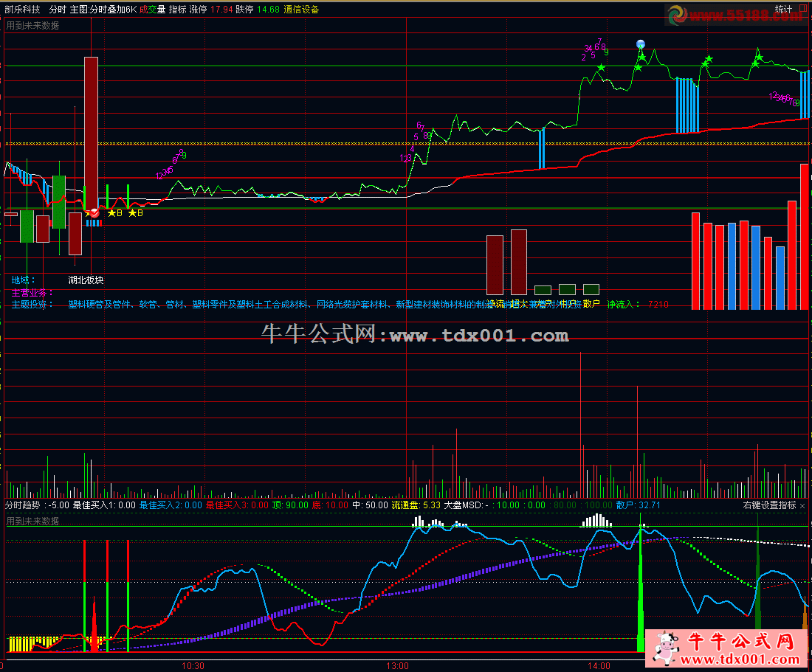The height and width of the screenshot is (672, 812).
Task: Click the blue ball marker at price peak
Action: coord(641,44)
